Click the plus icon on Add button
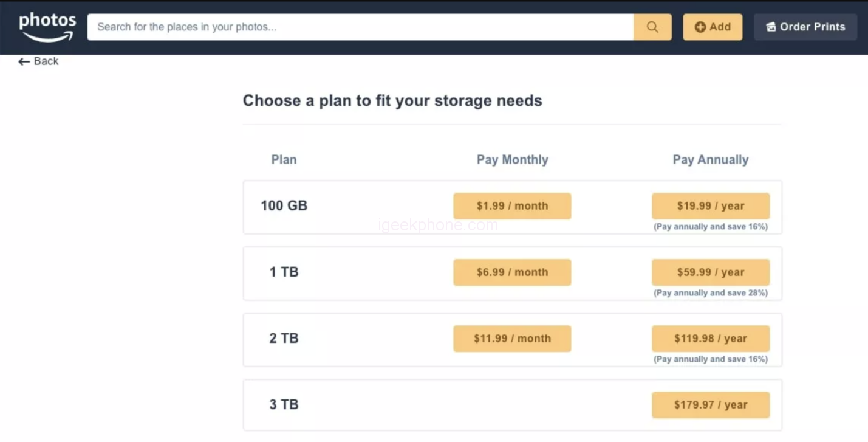Viewport: 868px width, 442px height. click(x=700, y=27)
